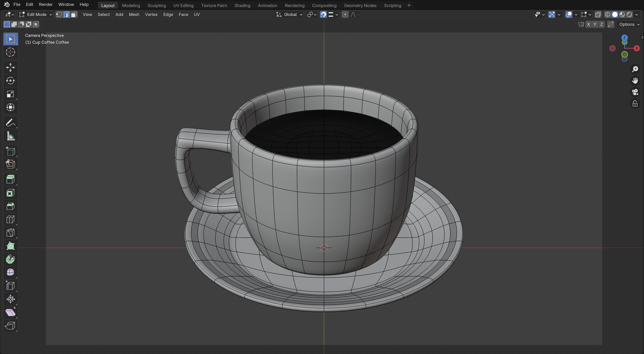The image size is (644, 354).
Task: Select the Inset Faces tool
Action: 10,193
